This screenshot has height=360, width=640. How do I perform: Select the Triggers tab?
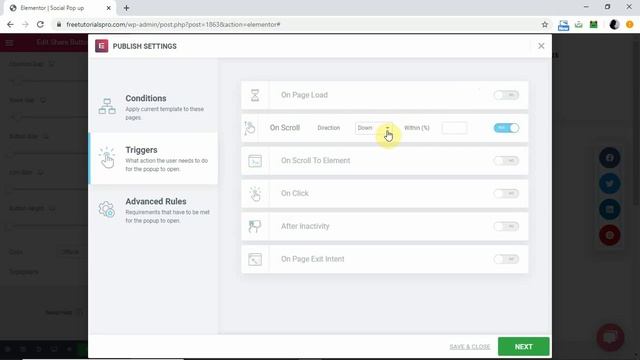[153, 158]
